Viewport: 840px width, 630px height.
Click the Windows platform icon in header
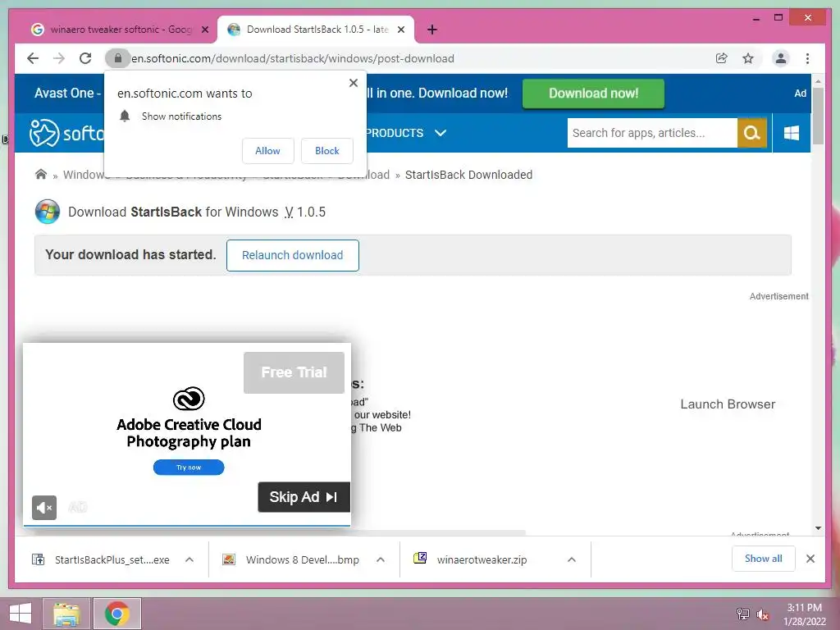[x=792, y=133]
